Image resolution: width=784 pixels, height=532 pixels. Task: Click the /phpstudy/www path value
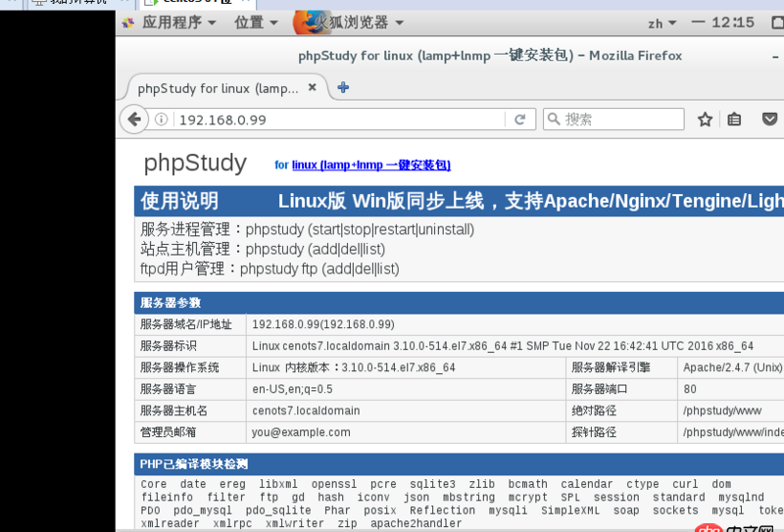[x=722, y=411]
